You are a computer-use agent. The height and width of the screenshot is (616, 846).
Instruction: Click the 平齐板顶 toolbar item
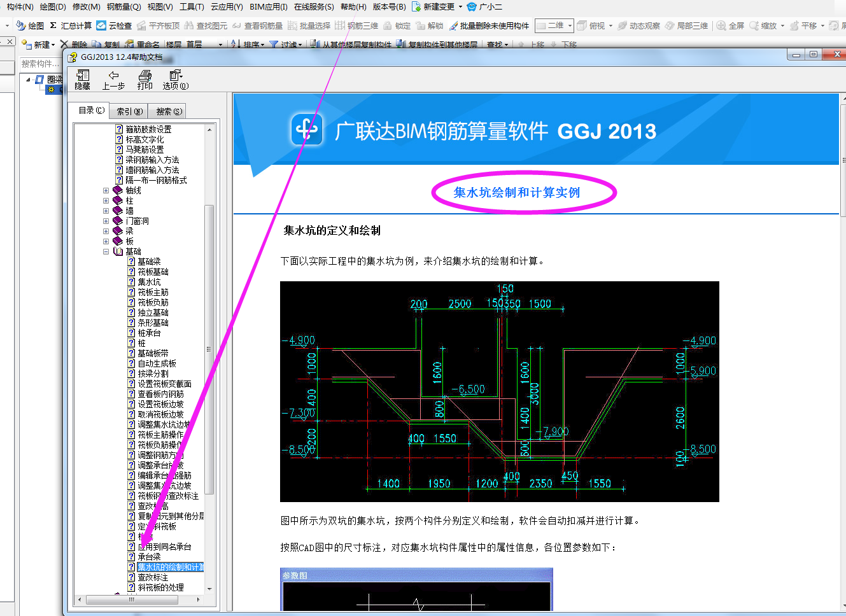coord(158,25)
